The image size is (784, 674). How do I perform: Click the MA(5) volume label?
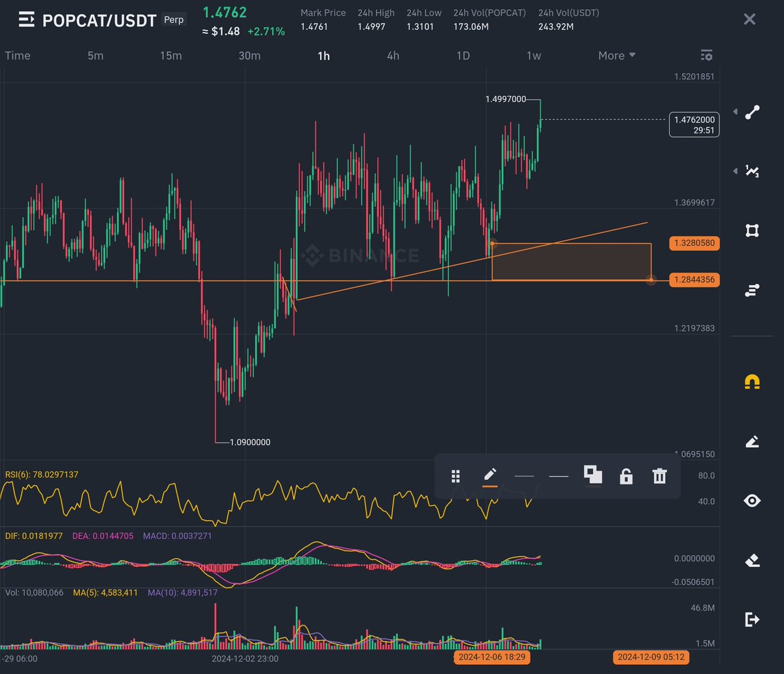[105, 592]
